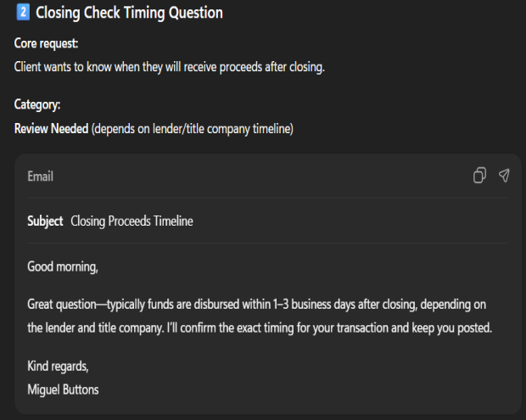Click the Closing Check Timing Question heading
This screenshot has width=526, height=420.
[129, 13]
